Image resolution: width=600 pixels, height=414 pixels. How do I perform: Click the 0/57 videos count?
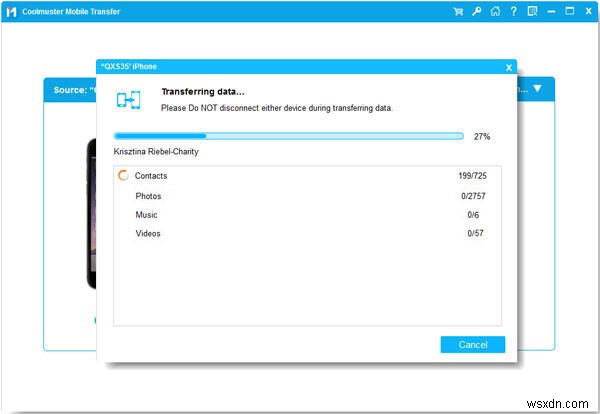click(475, 233)
